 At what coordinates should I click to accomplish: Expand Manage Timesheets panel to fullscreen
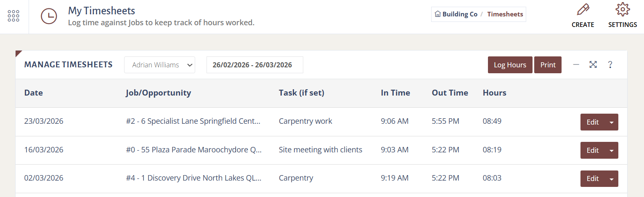593,64
